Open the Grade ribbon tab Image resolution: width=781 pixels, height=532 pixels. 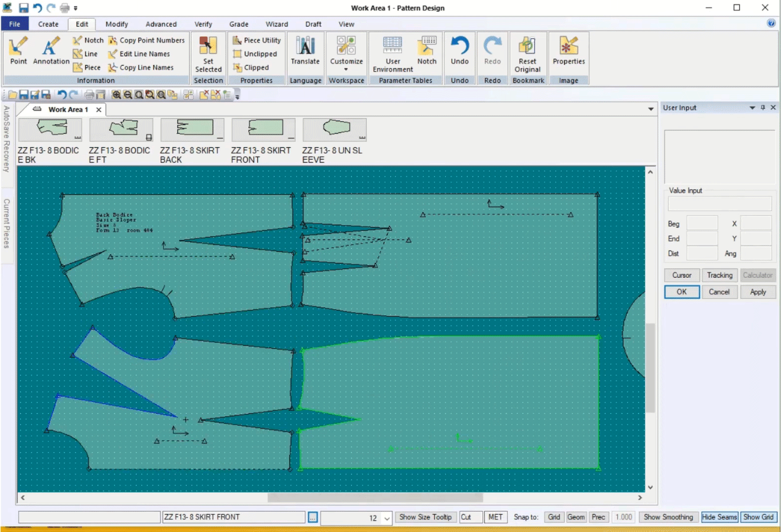(x=239, y=24)
